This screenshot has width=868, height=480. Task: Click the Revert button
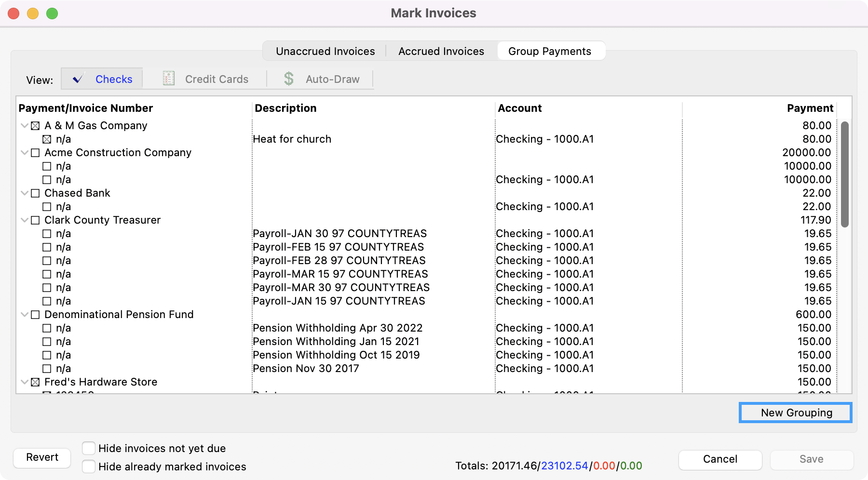click(x=42, y=457)
